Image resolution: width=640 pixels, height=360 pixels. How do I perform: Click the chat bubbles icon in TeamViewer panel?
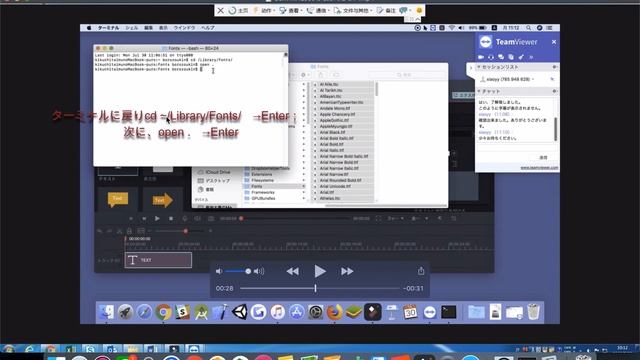click(x=501, y=57)
